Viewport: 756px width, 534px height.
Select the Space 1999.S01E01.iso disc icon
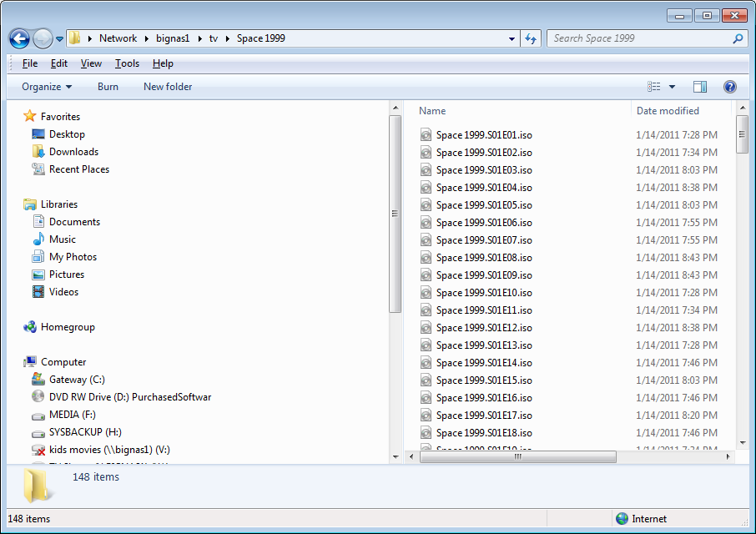click(x=426, y=135)
